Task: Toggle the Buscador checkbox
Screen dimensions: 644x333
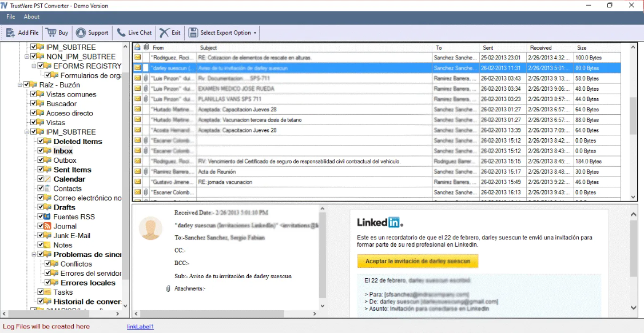Action: pyautogui.click(x=33, y=103)
